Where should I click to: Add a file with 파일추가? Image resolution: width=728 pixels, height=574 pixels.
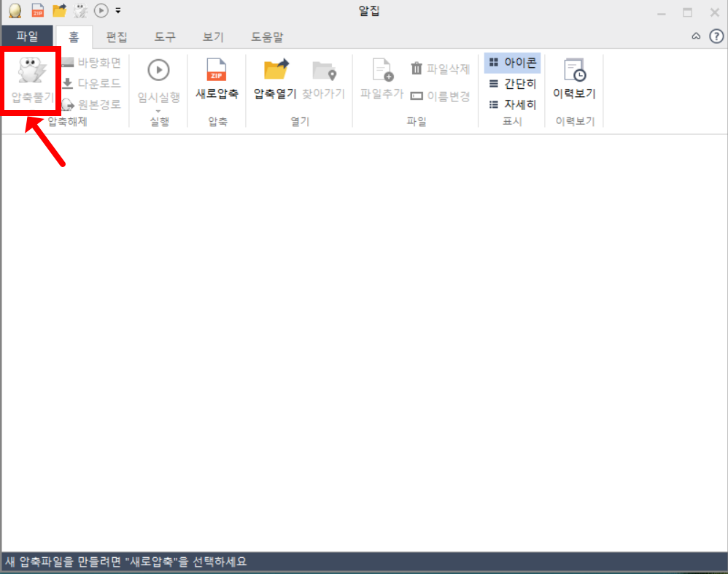382,79
